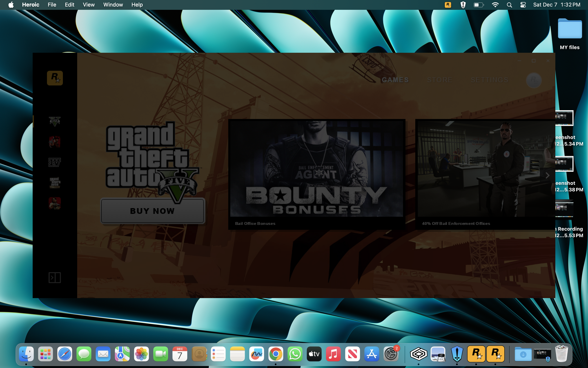The width and height of the screenshot is (588, 368).
Task: Open FaceTime from the Dock
Action: tap(161, 354)
